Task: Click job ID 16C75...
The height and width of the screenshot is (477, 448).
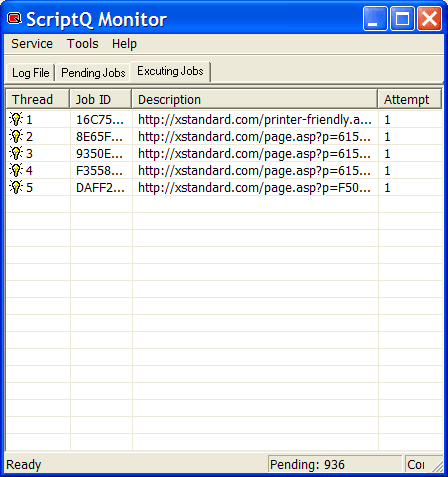Action: click(100, 120)
